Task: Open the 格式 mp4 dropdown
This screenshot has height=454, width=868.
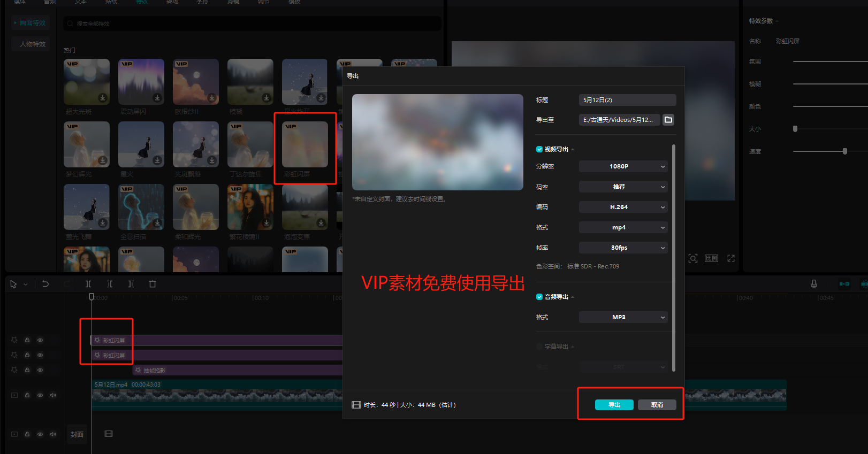Action: point(623,227)
